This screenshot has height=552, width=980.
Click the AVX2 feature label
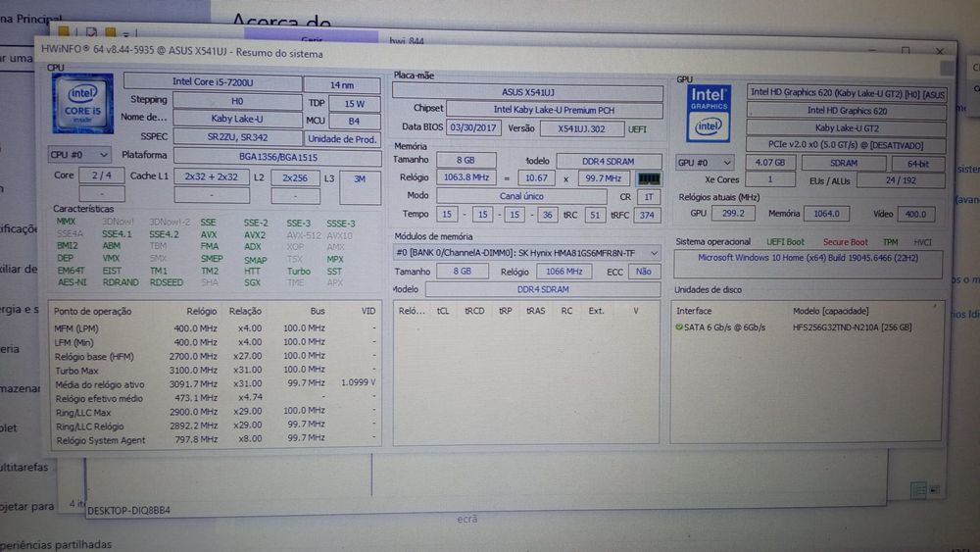pos(255,235)
